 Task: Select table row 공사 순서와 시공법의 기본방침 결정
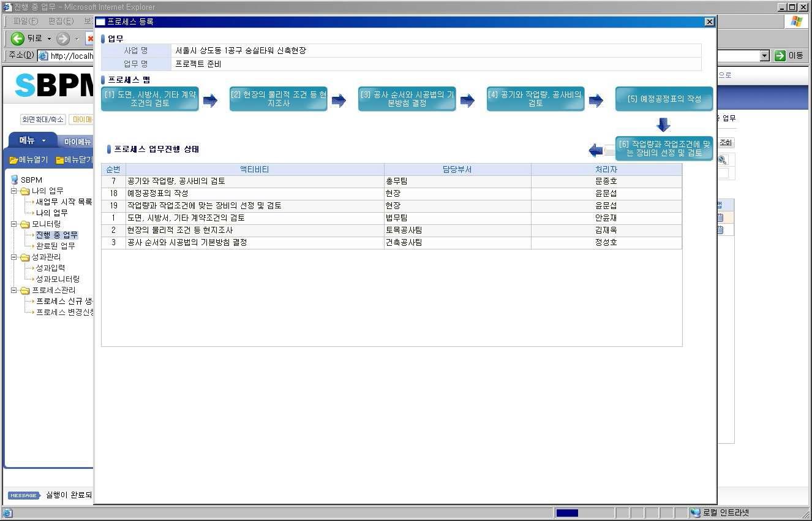tap(391, 243)
